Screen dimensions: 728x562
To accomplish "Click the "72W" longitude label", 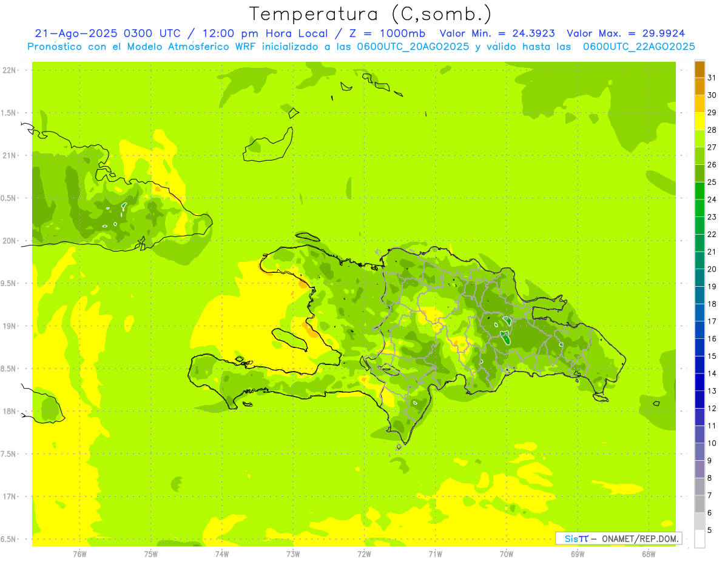I will tap(364, 554).
